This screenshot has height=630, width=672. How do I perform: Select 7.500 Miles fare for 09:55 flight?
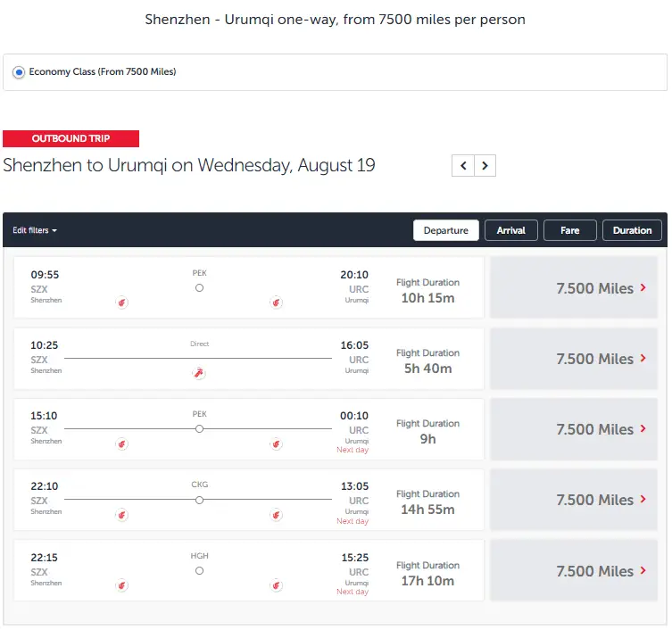click(574, 287)
